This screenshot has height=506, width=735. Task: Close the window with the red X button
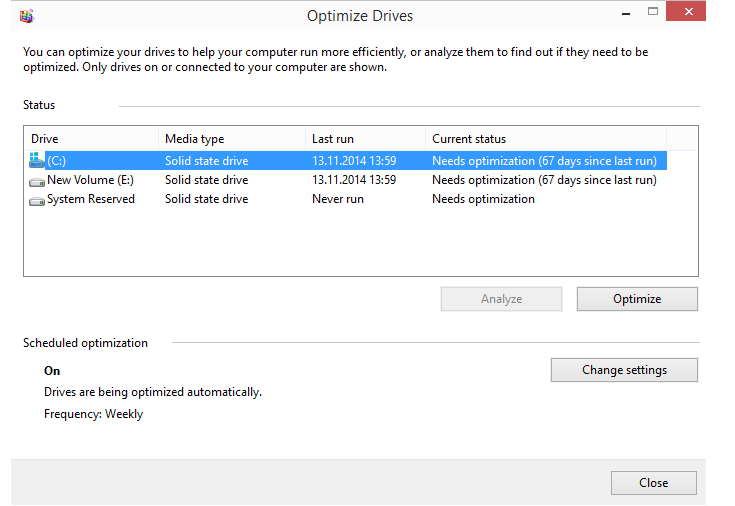pos(686,12)
